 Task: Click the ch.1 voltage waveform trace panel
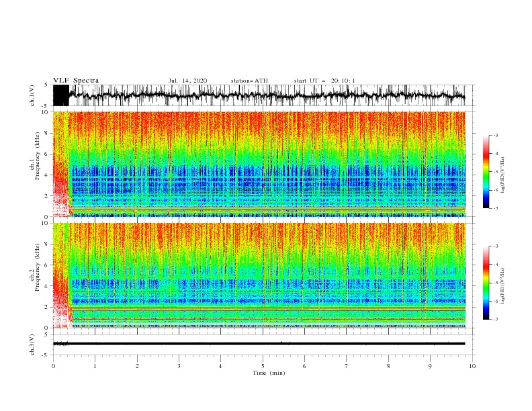pyautogui.click(x=264, y=95)
